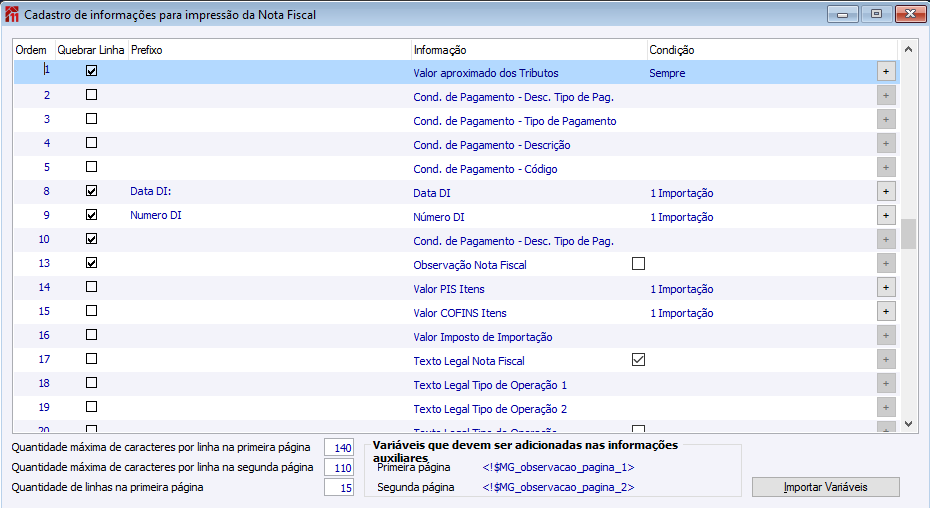This screenshot has height=508, width=930.
Task: Uncheck Quebrar Linha for order 1
Action: pos(92,72)
